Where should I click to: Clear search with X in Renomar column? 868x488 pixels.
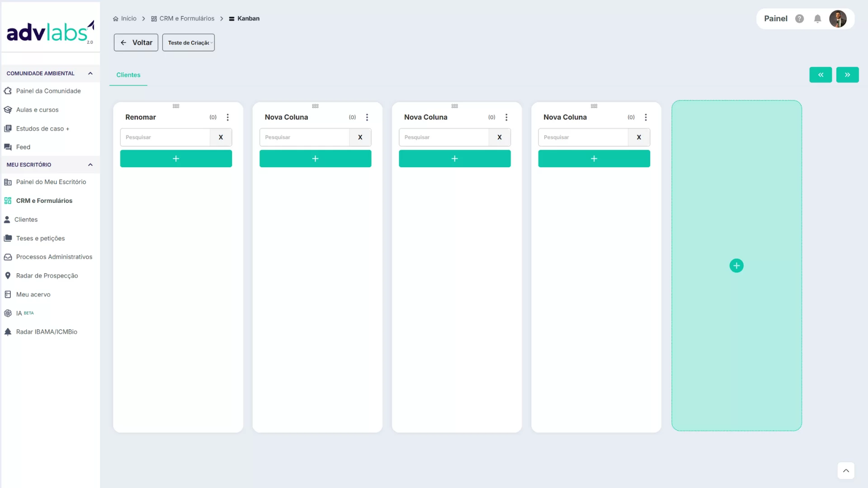pos(221,137)
